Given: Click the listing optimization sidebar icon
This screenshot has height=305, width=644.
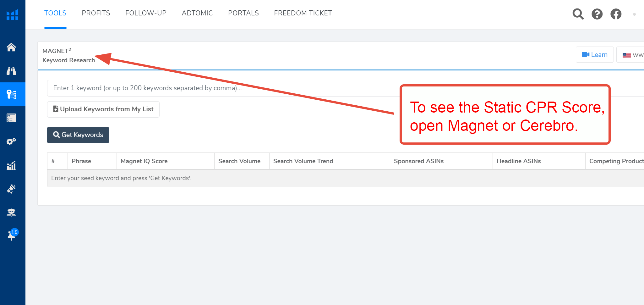Looking at the screenshot, I should (11, 118).
